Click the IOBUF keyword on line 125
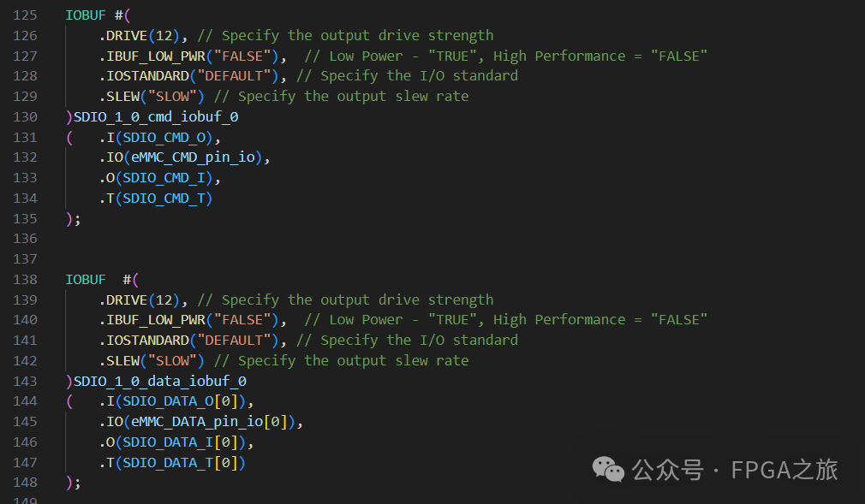The image size is (865, 504). 86,15
